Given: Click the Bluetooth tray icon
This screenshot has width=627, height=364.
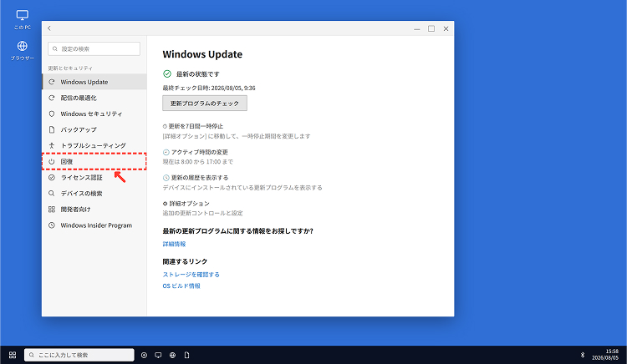Looking at the screenshot, I should click(x=583, y=355).
